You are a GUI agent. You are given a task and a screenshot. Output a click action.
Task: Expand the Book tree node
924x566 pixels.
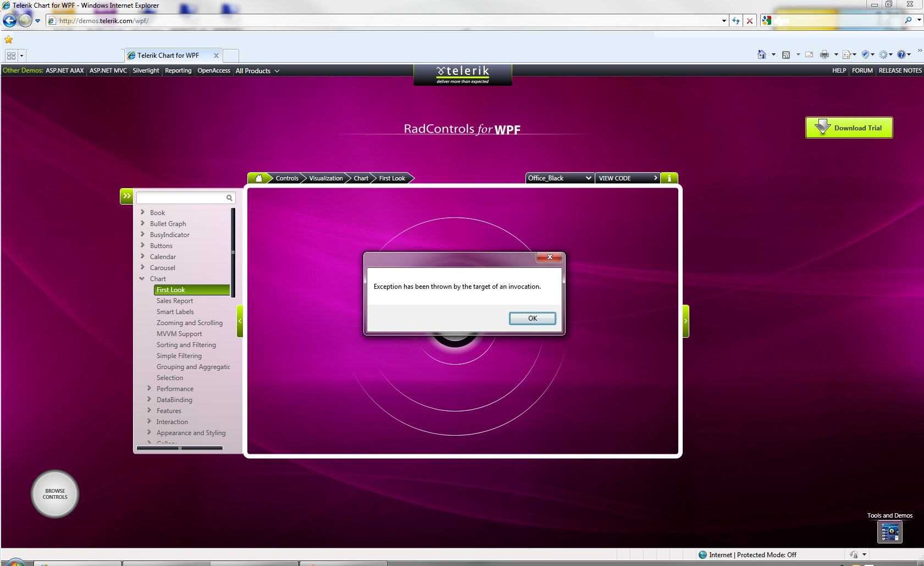[x=142, y=212]
